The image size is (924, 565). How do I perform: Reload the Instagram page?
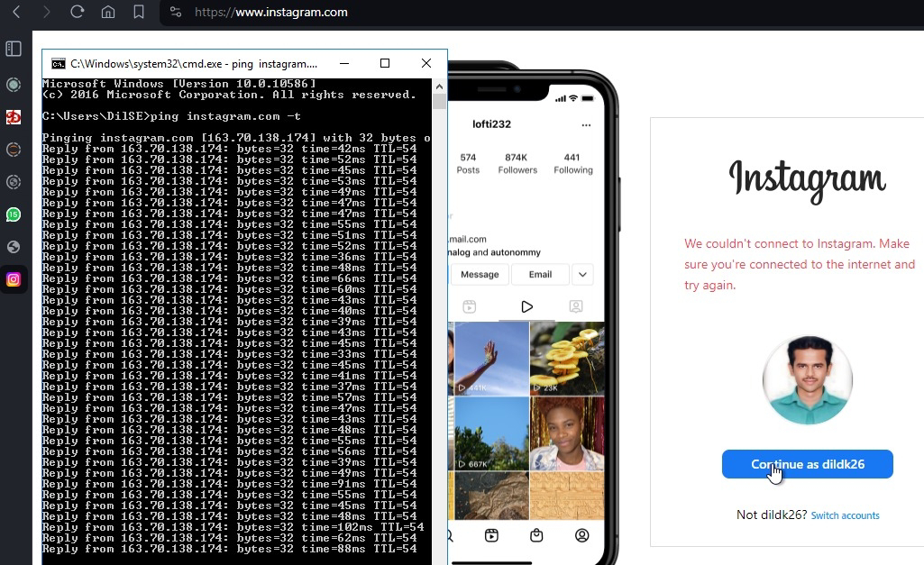tap(78, 12)
